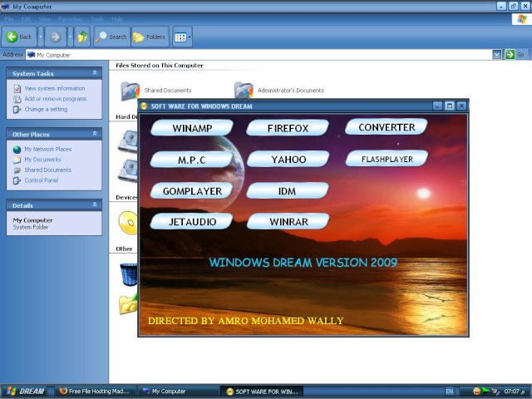
Task: Launch the IDM button
Action: 288,191
